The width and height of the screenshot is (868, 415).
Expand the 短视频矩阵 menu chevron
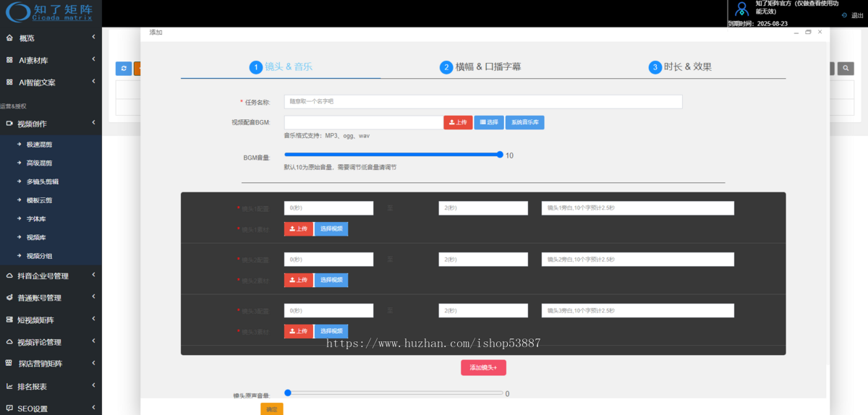click(x=94, y=320)
